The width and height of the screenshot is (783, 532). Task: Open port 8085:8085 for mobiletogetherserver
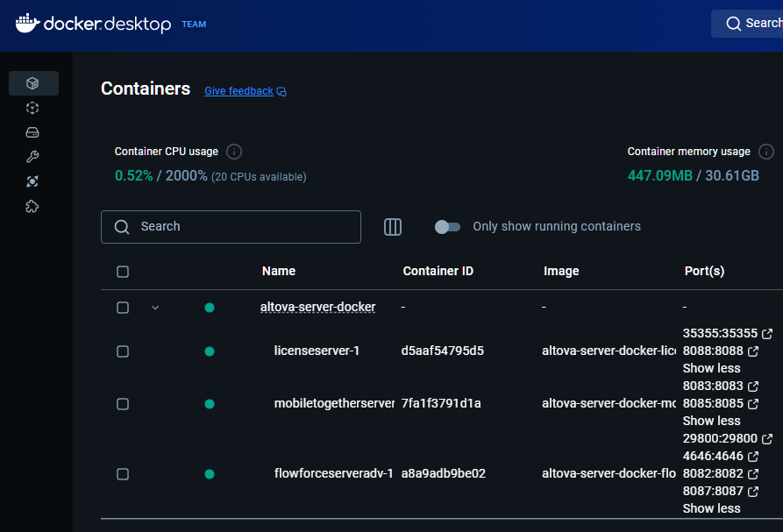711,403
